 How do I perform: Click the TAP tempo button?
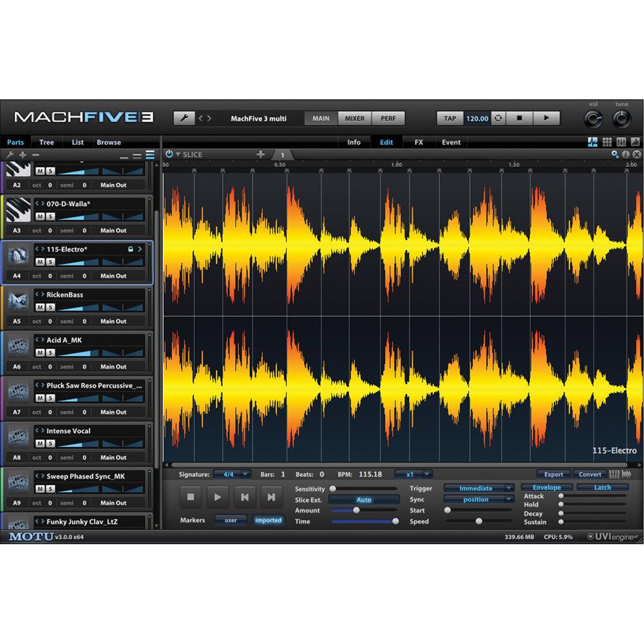(449, 118)
